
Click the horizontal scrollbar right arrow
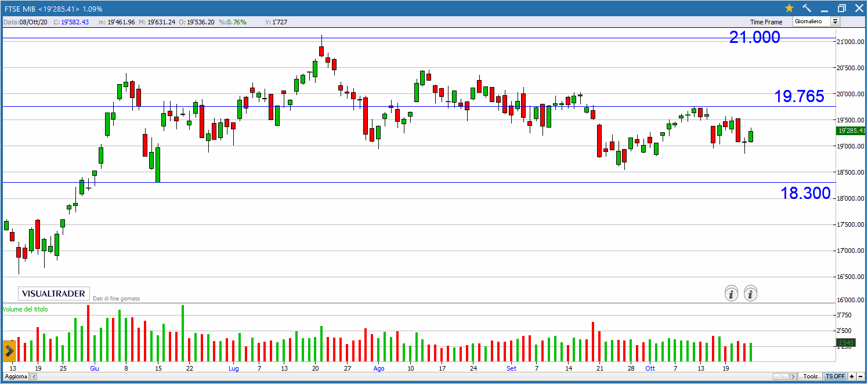[793, 376]
